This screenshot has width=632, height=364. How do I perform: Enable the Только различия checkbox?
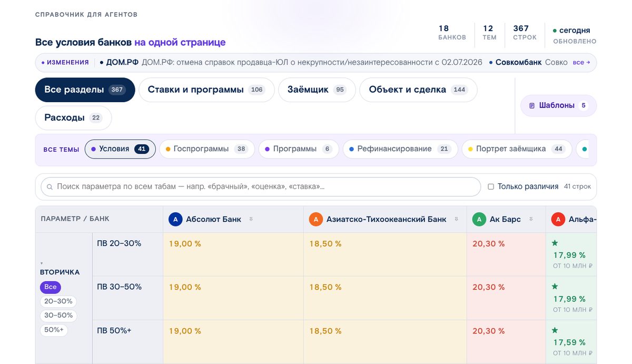click(491, 186)
